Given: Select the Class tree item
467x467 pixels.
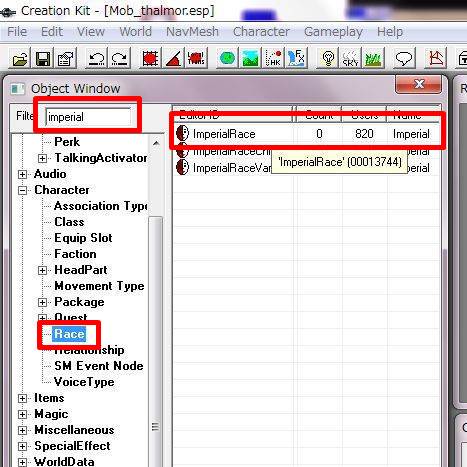Looking at the screenshot, I should (69, 222).
